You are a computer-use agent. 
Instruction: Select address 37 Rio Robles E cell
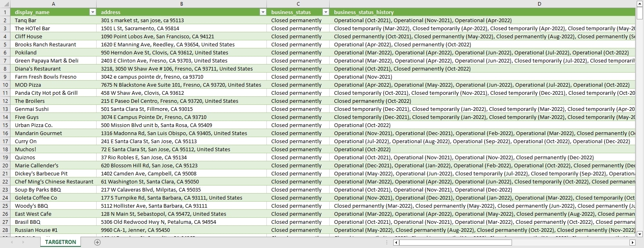click(x=182, y=157)
